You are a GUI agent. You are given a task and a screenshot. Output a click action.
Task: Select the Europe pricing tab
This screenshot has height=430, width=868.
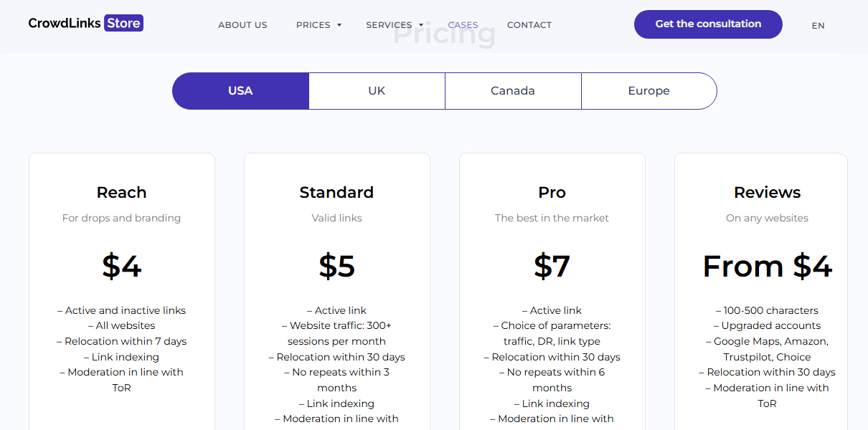tap(648, 90)
